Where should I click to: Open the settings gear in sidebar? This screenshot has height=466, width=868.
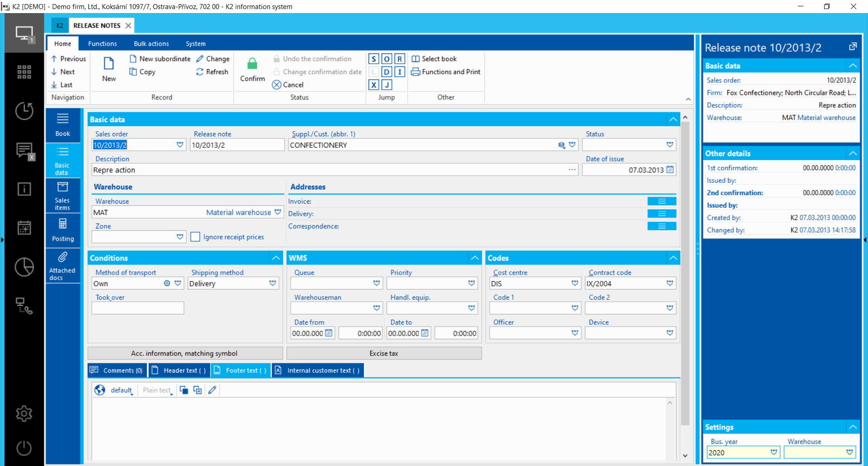pyautogui.click(x=24, y=413)
